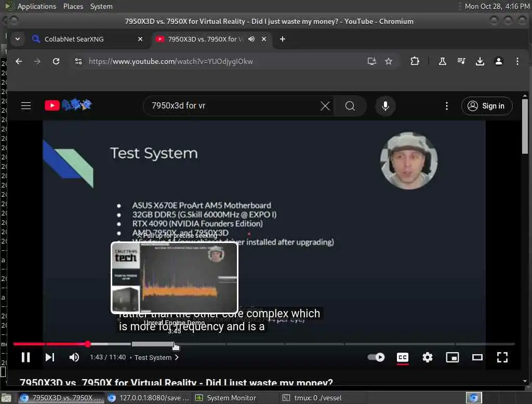
Task: Open a new browser tab
Action: [282, 39]
